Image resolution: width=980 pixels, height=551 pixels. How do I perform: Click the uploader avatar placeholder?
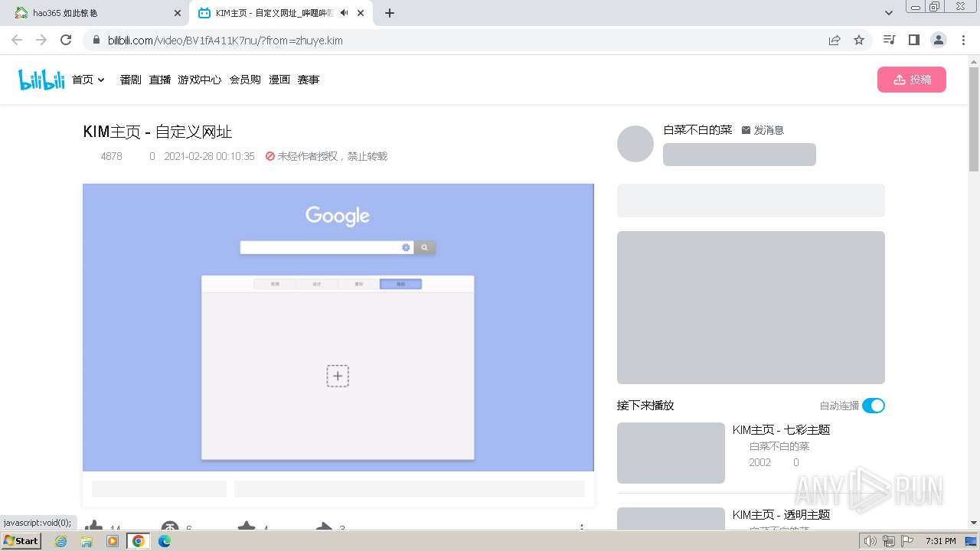click(x=635, y=143)
